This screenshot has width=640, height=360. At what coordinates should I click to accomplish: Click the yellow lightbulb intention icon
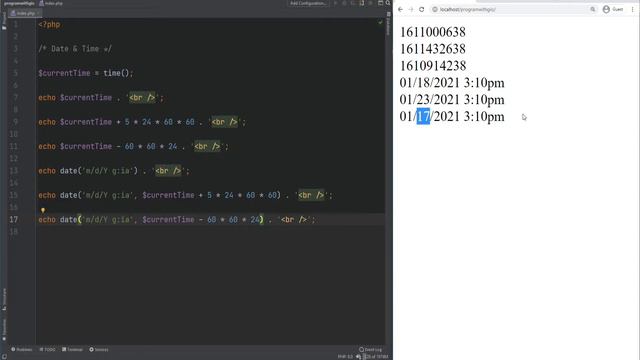tap(42, 211)
